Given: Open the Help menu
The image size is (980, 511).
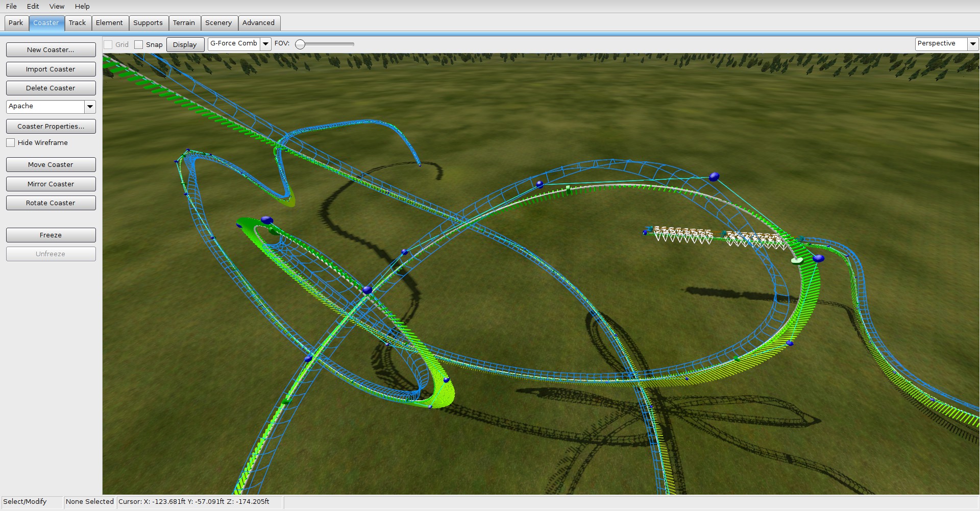Looking at the screenshot, I should 82,6.
